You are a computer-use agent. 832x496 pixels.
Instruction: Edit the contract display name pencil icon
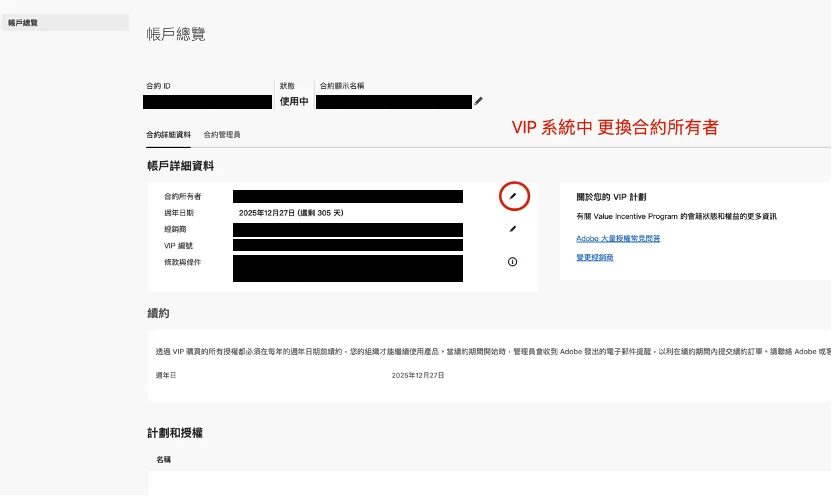tap(478, 101)
